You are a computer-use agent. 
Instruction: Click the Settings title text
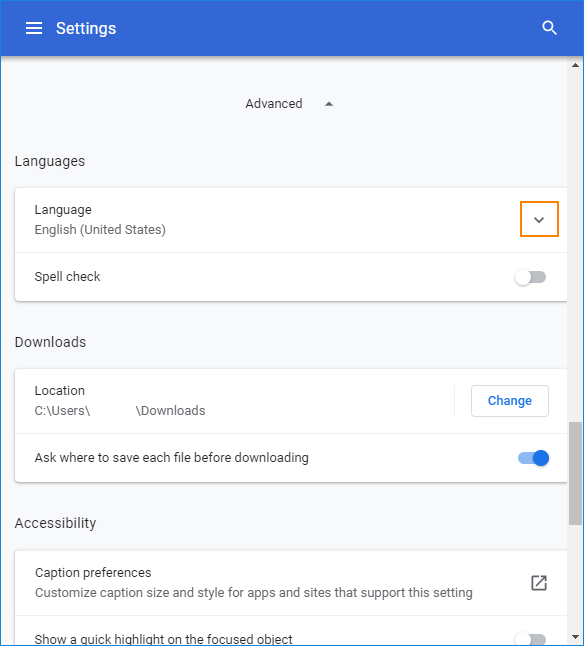point(86,28)
